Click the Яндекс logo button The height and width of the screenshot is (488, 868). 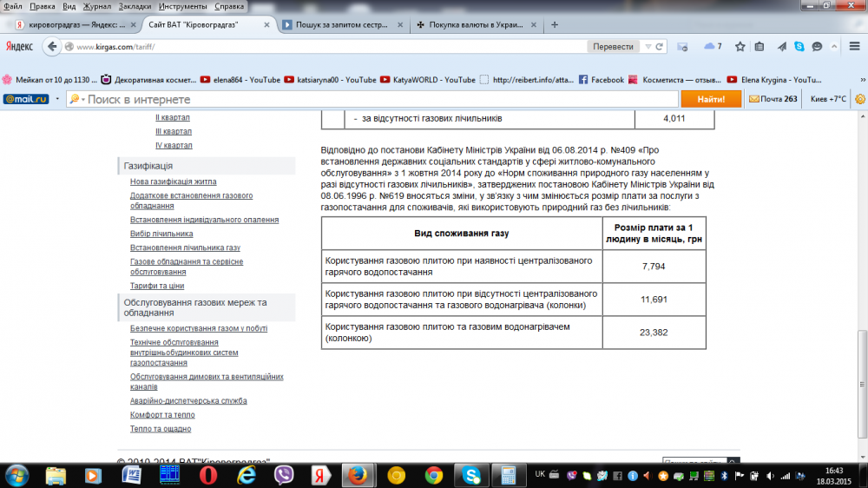coord(19,47)
